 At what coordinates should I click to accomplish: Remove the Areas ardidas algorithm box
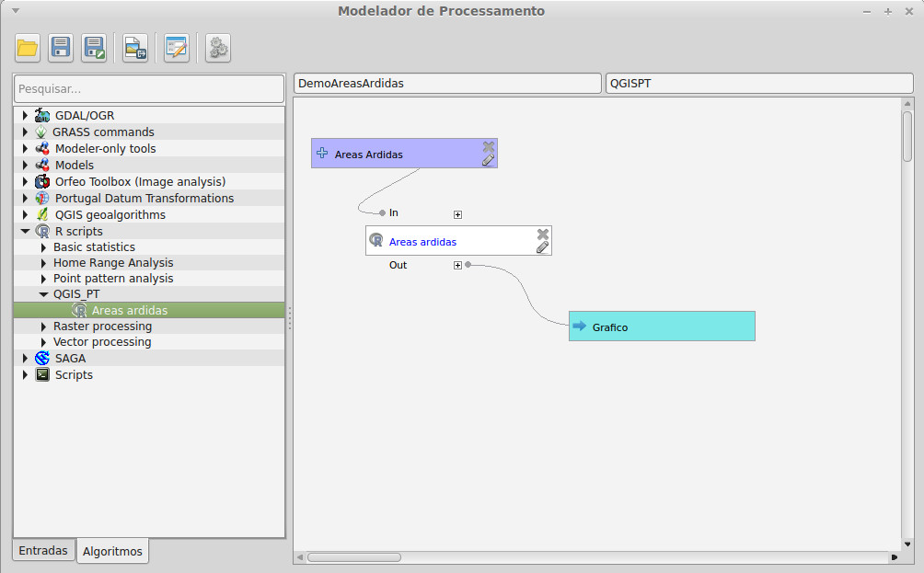(x=543, y=234)
